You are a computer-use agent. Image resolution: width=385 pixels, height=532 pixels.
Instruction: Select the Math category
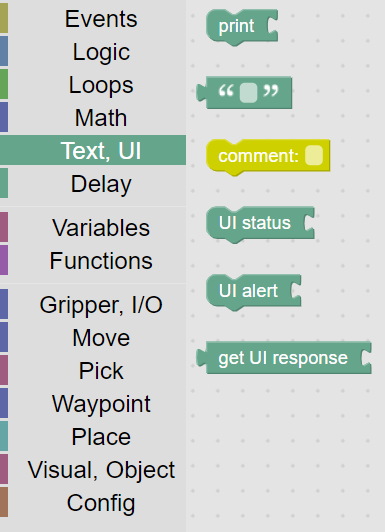(x=93, y=117)
